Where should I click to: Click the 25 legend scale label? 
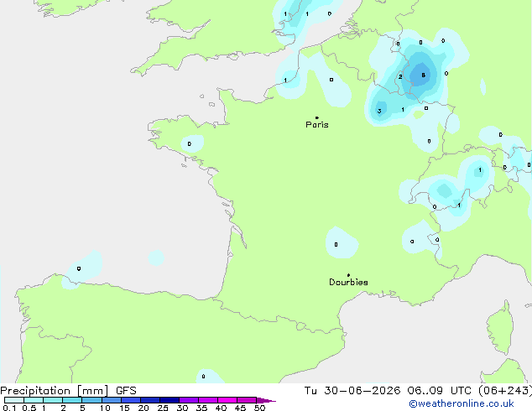[163, 408]
